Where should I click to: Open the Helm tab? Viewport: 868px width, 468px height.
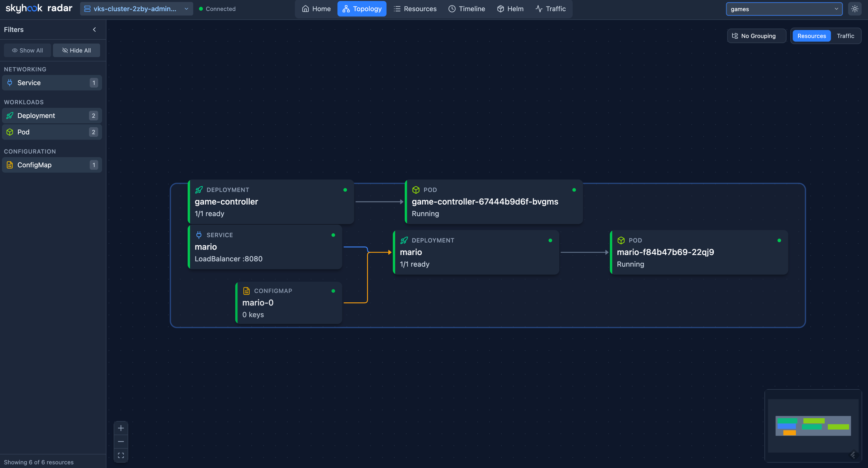pyautogui.click(x=510, y=9)
